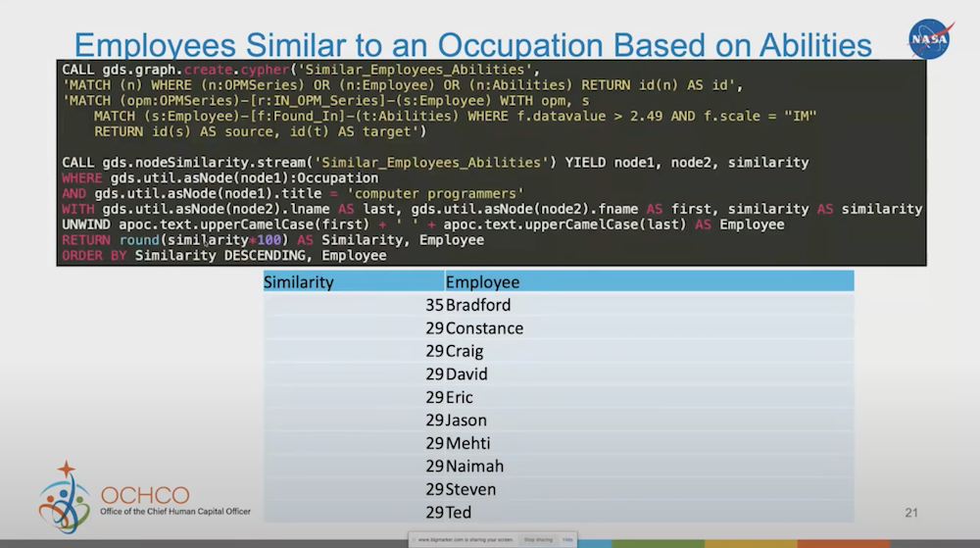Click the 'ORDER BY Similarity DESCENDING' code line

(x=223, y=256)
